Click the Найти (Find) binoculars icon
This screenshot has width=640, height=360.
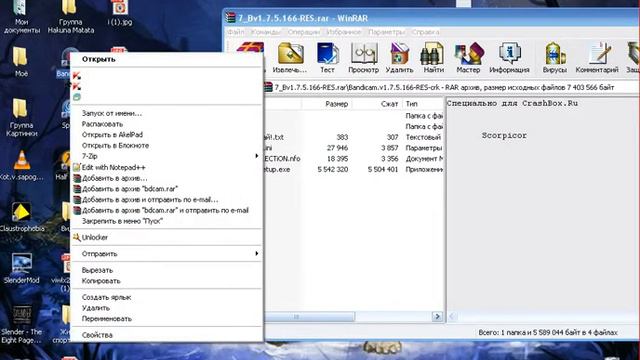coord(433,57)
